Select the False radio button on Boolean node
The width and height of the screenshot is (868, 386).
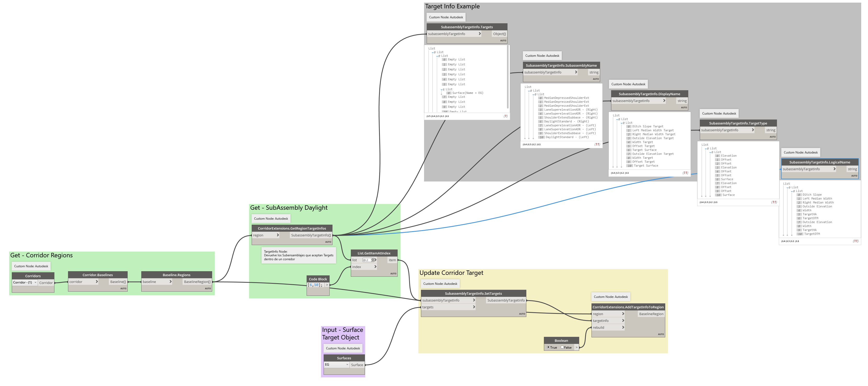point(562,347)
